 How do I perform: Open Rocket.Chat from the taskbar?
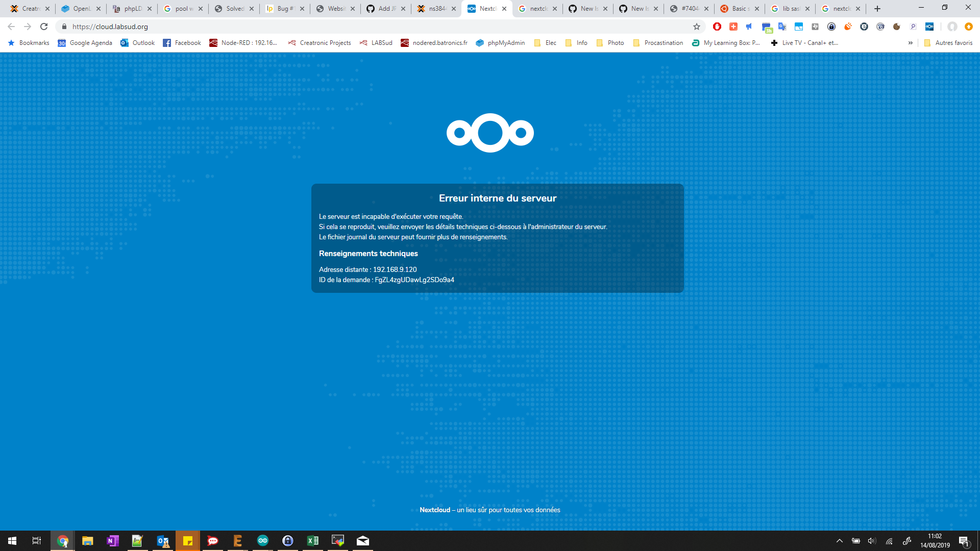coord(213,541)
